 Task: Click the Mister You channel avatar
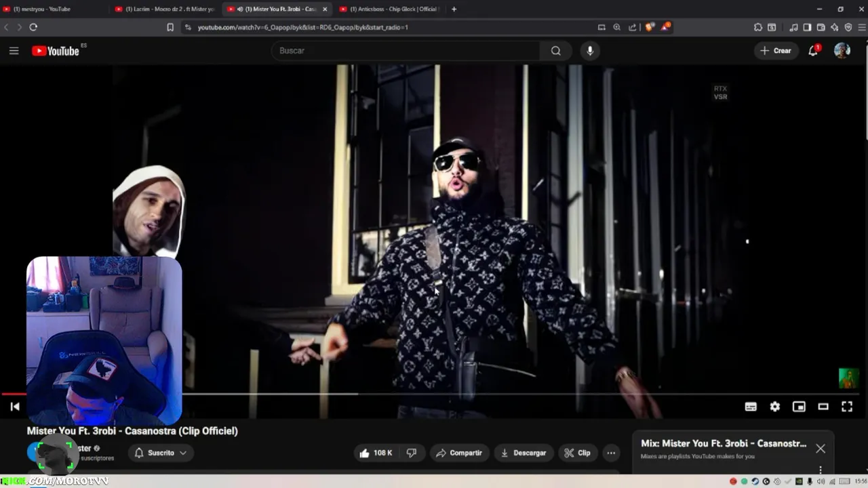pos(37,453)
